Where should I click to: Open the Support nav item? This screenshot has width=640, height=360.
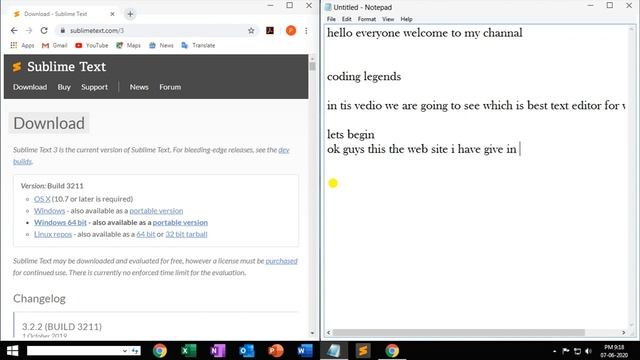94,87
